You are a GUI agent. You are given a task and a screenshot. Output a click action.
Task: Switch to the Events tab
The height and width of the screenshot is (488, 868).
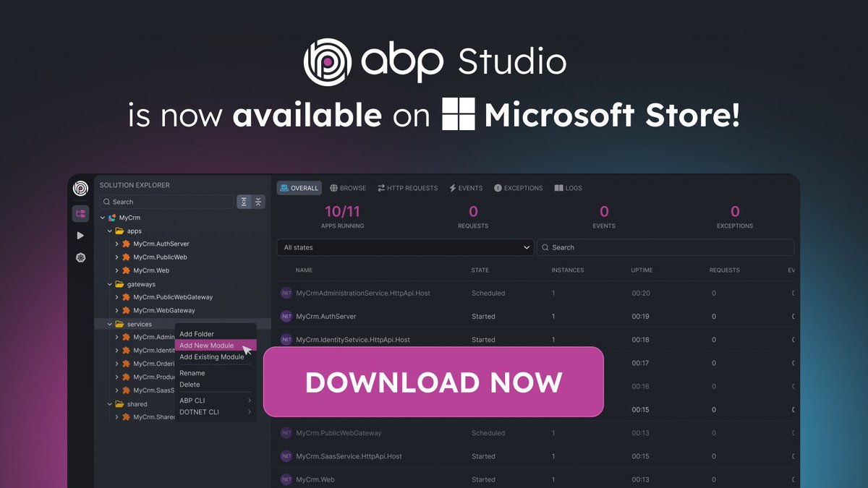tap(466, 188)
